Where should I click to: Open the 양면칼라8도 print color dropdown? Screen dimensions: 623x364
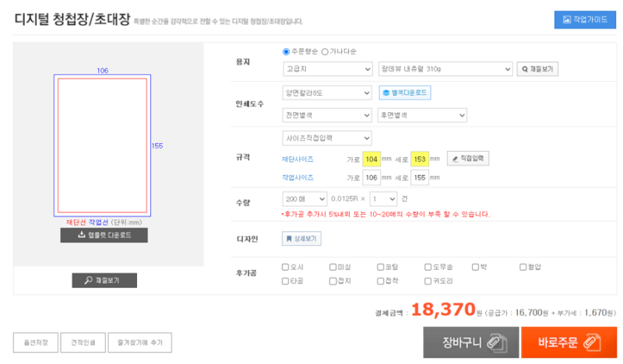[x=327, y=93]
